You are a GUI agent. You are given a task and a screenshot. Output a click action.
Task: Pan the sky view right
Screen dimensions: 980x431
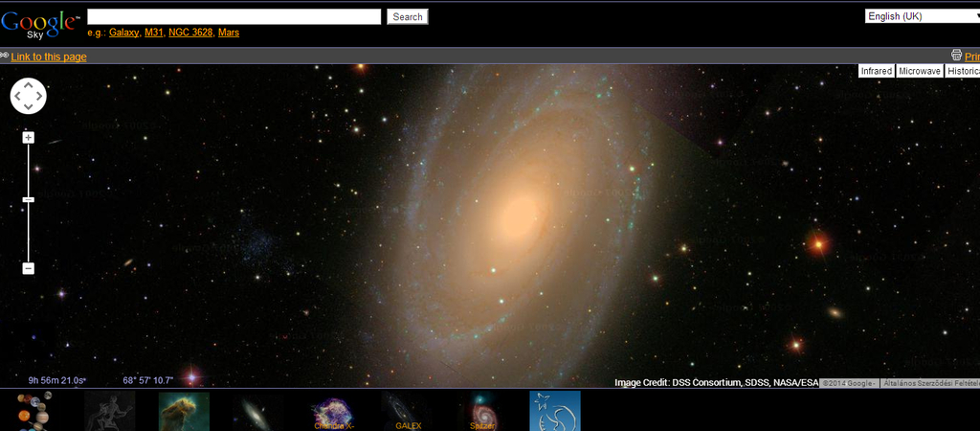click(x=39, y=97)
